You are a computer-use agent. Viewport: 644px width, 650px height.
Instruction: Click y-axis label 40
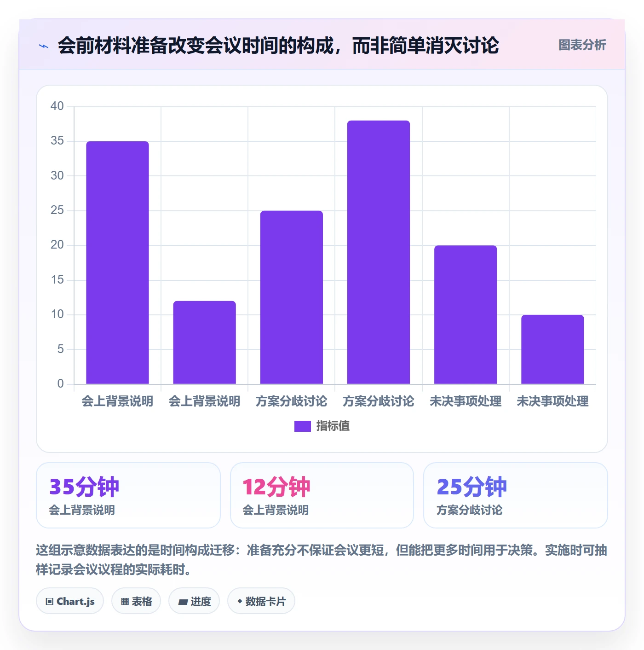[x=57, y=106]
